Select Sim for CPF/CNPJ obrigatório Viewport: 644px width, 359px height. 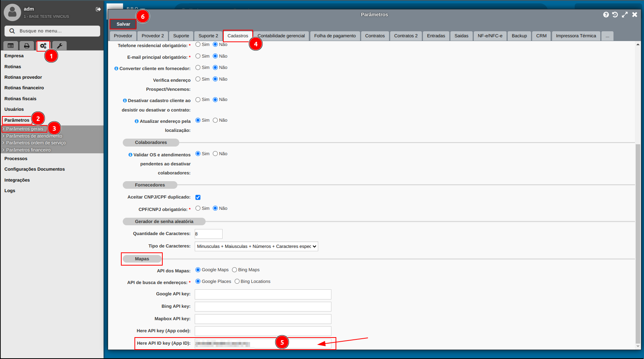point(198,208)
